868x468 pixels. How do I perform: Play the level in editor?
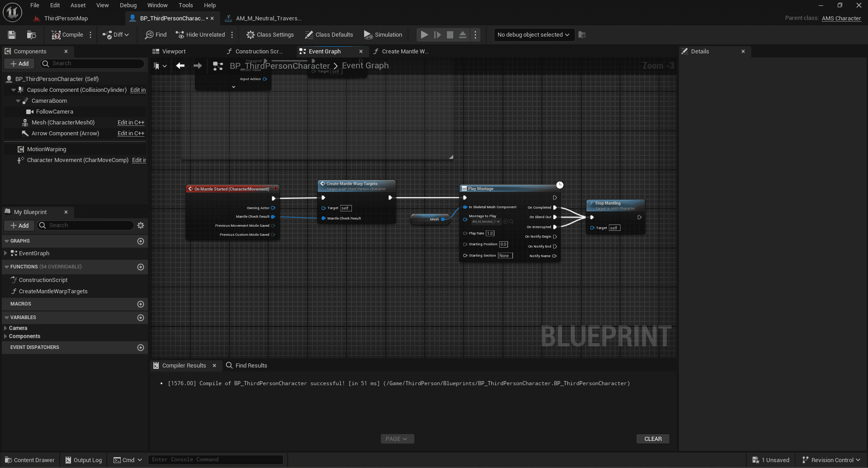(x=424, y=35)
